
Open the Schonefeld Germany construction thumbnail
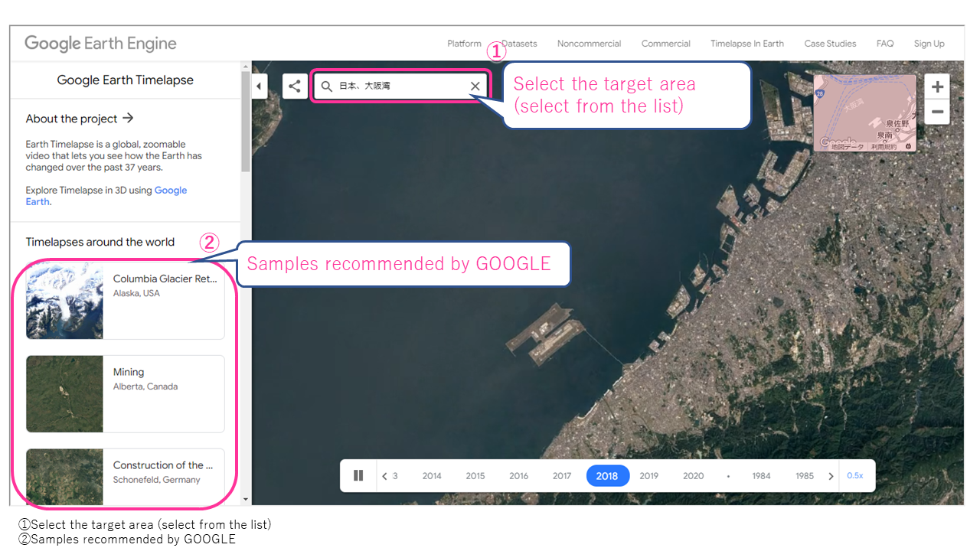[64, 478]
